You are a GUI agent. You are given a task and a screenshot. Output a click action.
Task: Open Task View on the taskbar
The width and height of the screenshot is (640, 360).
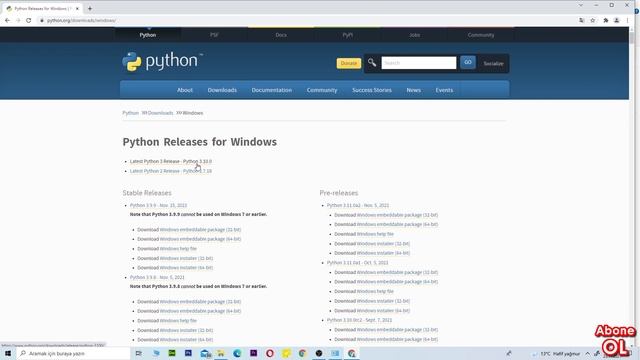pos(139,353)
